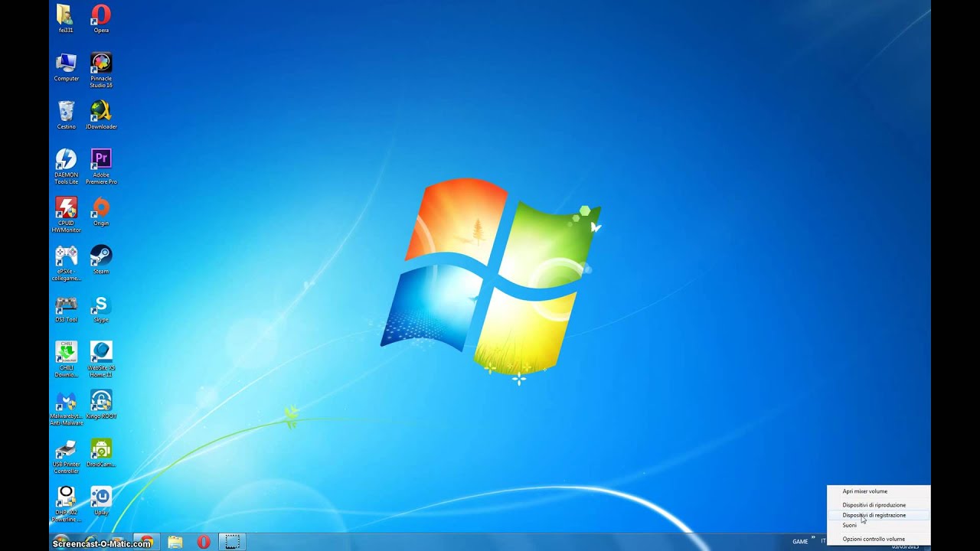The height and width of the screenshot is (551, 980).
Task: Select the WebSite X5 Home shortcut
Action: (101, 360)
